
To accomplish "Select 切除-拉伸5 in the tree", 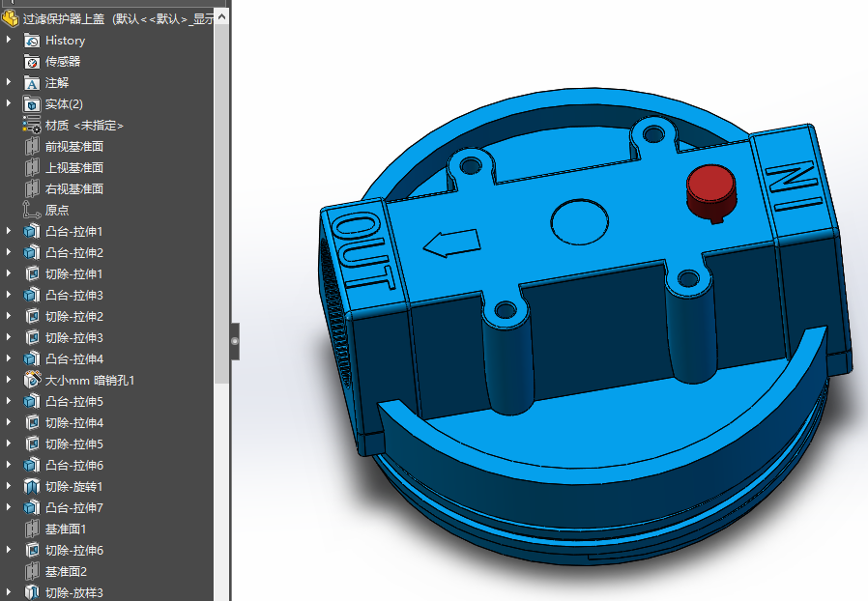I will coord(74,444).
